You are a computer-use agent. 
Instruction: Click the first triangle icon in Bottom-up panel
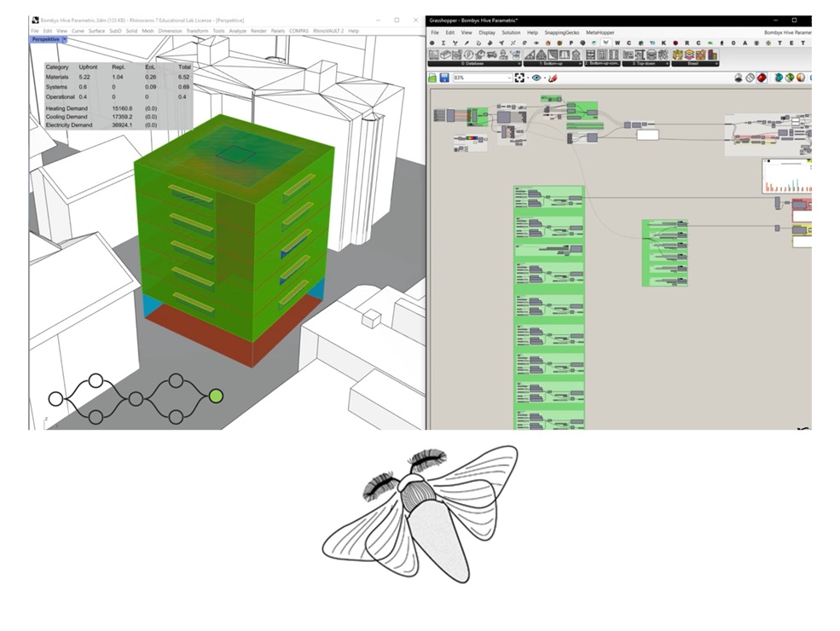(530, 55)
